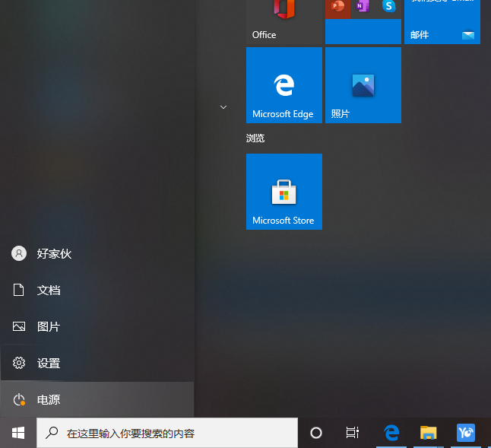The image size is (491, 448).
Task: Launch PowerPoint from the small tile
Action: pos(337,6)
